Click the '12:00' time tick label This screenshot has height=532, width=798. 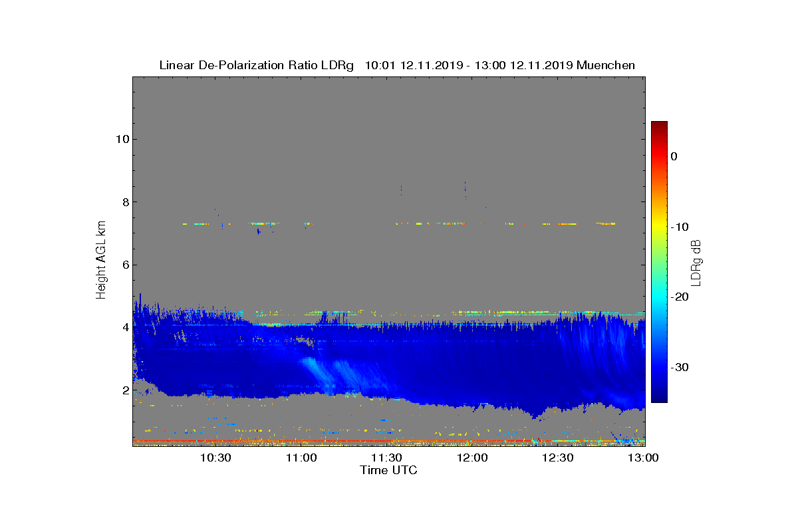click(472, 458)
